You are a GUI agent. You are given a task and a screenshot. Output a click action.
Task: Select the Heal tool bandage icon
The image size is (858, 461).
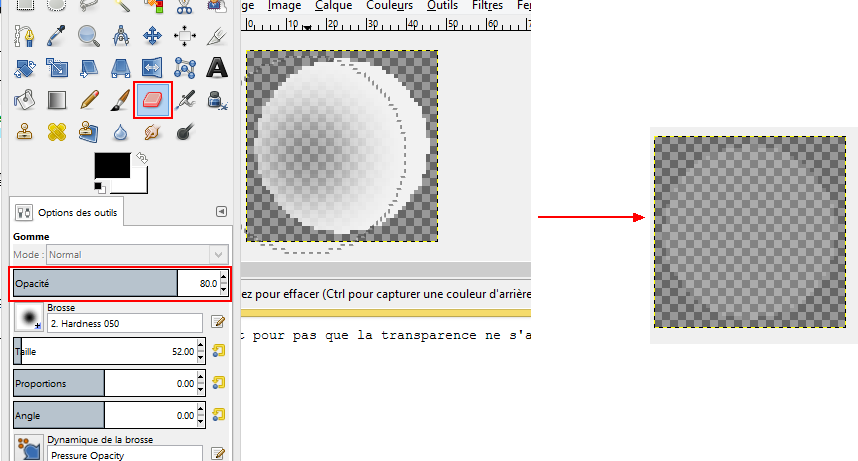point(56,131)
